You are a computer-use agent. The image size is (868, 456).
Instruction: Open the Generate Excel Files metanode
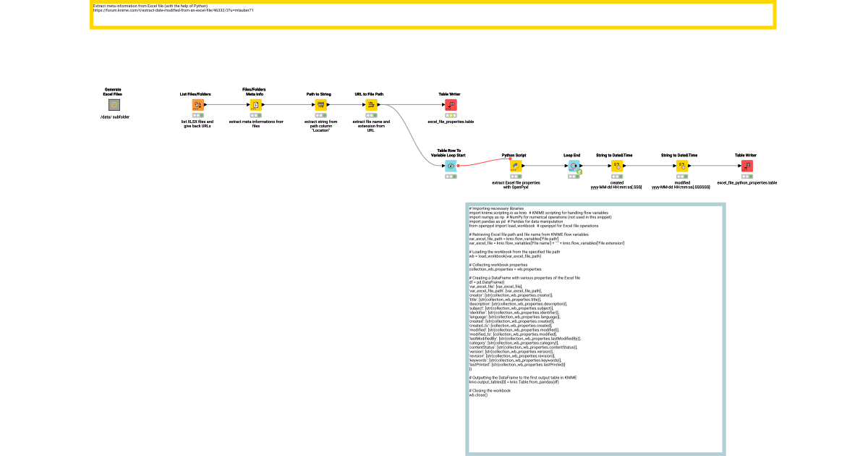pos(114,104)
